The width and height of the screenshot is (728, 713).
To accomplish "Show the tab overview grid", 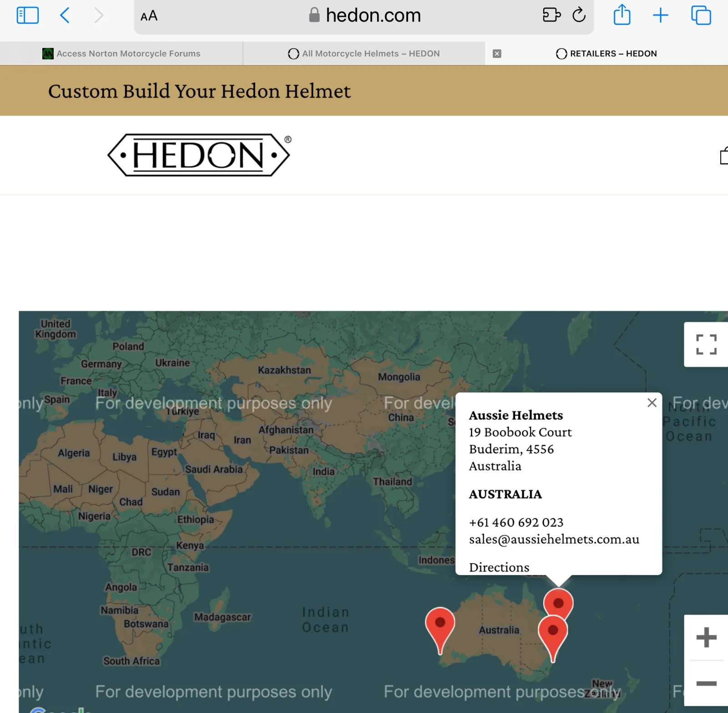I will coord(701,15).
